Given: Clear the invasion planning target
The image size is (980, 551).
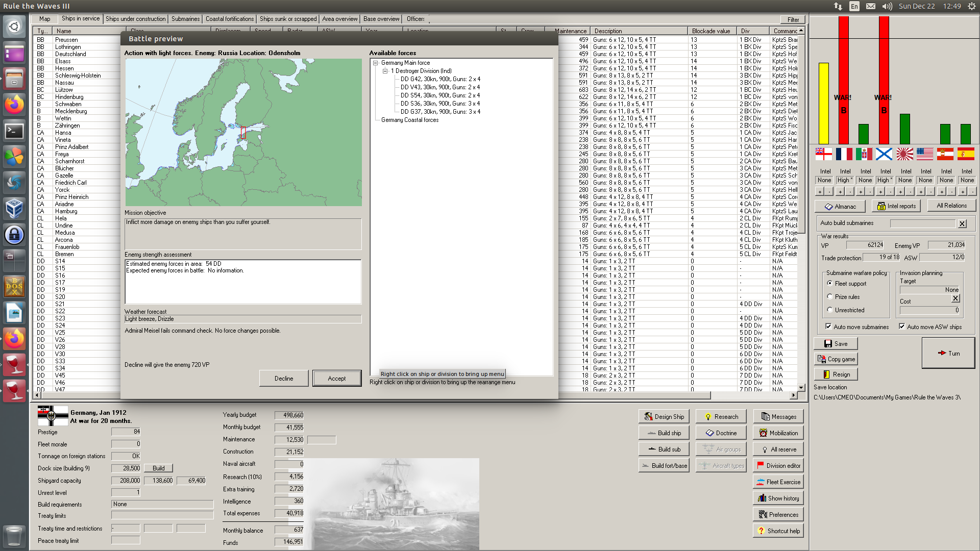Looking at the screenshot, I should click(x=956, y=298).
